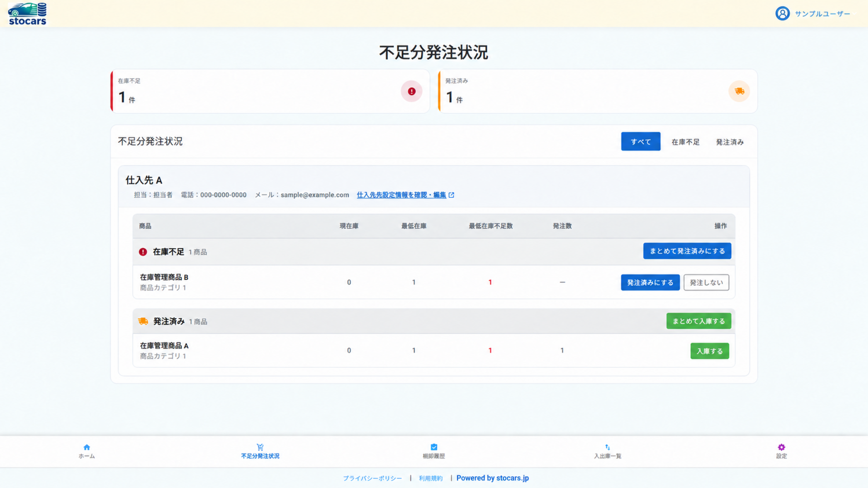Open 棚卸履歴 checklist icon
Viewport: 868px width, 488px height.
pos(434,447)
